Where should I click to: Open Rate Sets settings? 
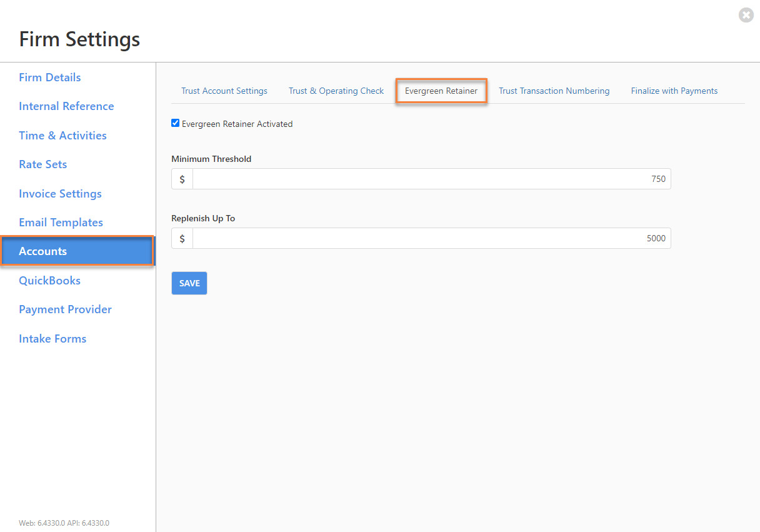(x=43, y=164)
